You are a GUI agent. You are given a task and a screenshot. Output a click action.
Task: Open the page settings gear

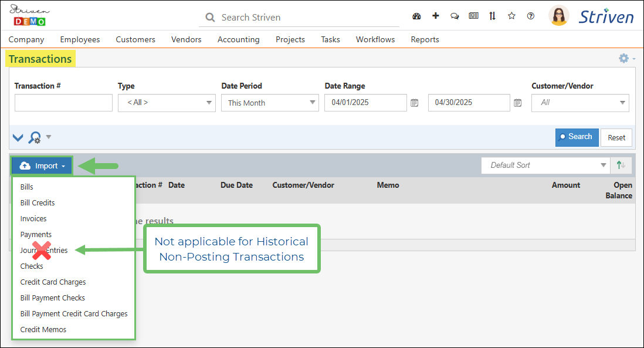coord(624,58)
